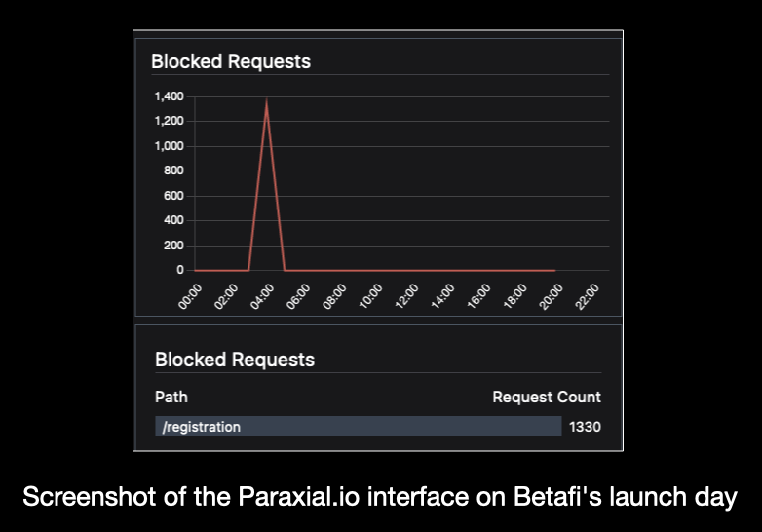Click the Path column header

click(171, 397)
